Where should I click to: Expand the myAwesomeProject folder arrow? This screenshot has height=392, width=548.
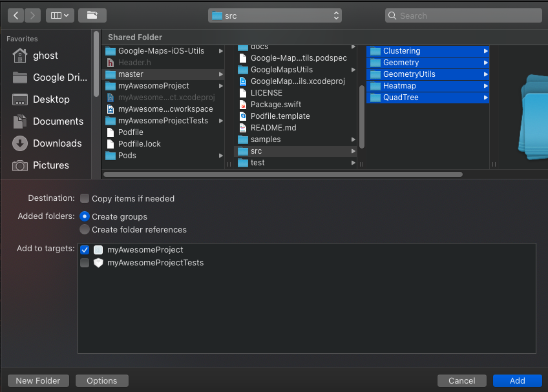tap(220, 86)
